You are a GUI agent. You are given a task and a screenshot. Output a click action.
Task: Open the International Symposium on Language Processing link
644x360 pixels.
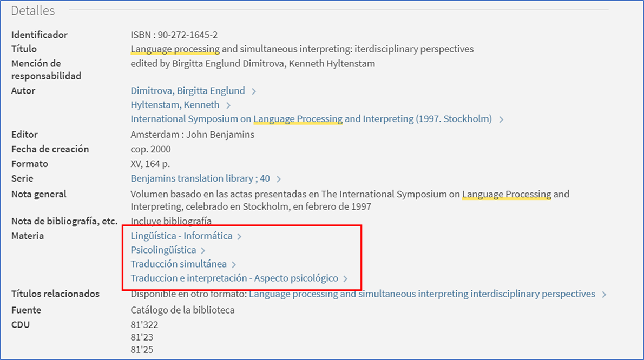(x=311, y=119)
